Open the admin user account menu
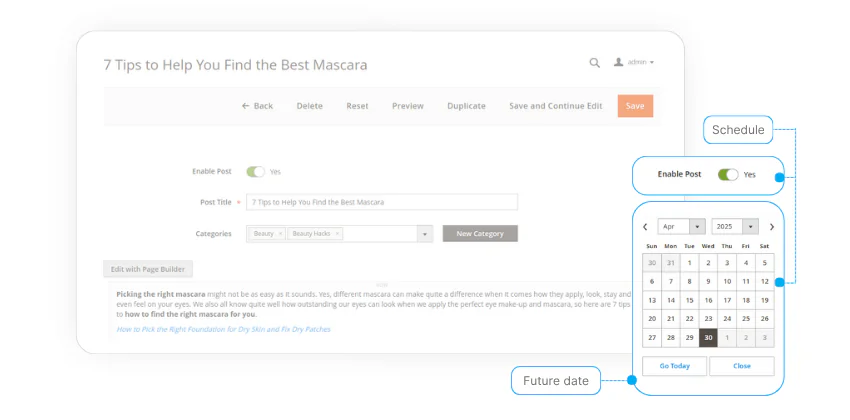 634,63
